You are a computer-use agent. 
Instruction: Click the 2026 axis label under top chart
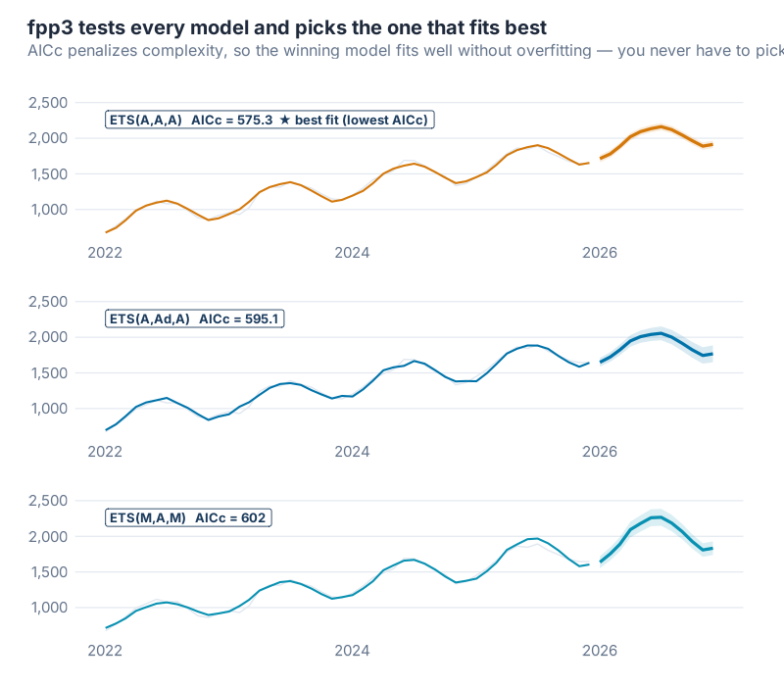pos(599,253)
